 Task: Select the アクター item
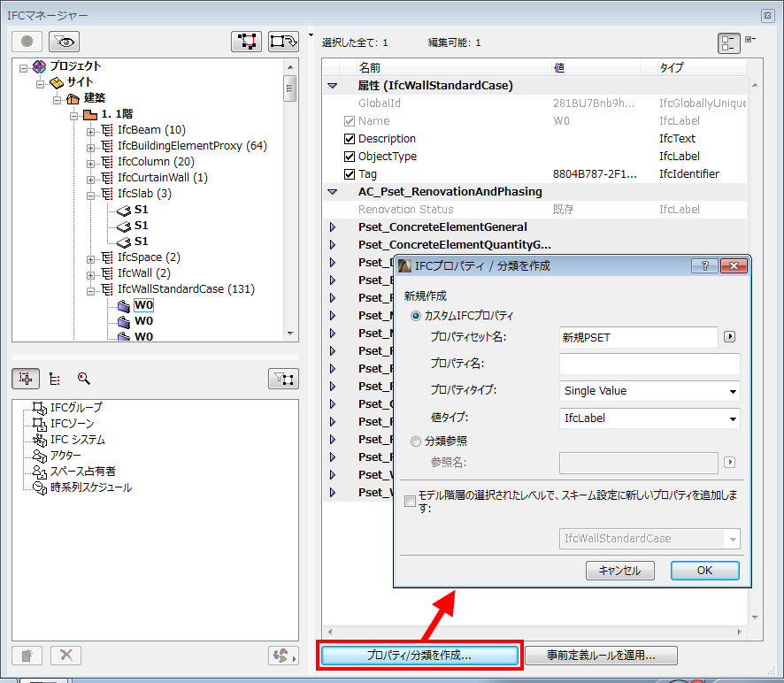point(65,456)
